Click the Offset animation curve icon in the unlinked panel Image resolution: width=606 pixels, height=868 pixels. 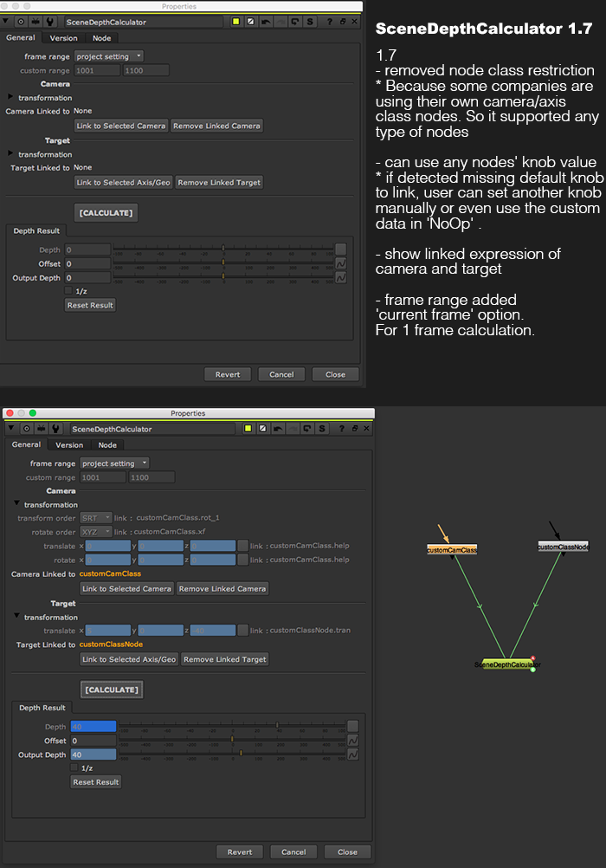pyautogui.click(x=341, y=263)
